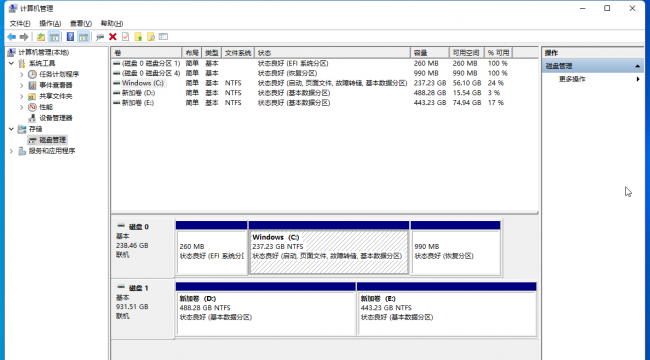The width and height of the screenshot is (650, 360).
Task: Select the 990 MB recovery partition block
Action: pyautogui.click(x=456, y=248)
